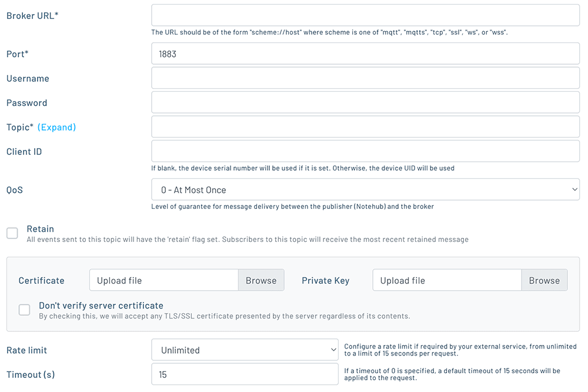This screenshot has width=588, height=392.
Task: Open the Rate limit dropdown
Action: [245, 350]
